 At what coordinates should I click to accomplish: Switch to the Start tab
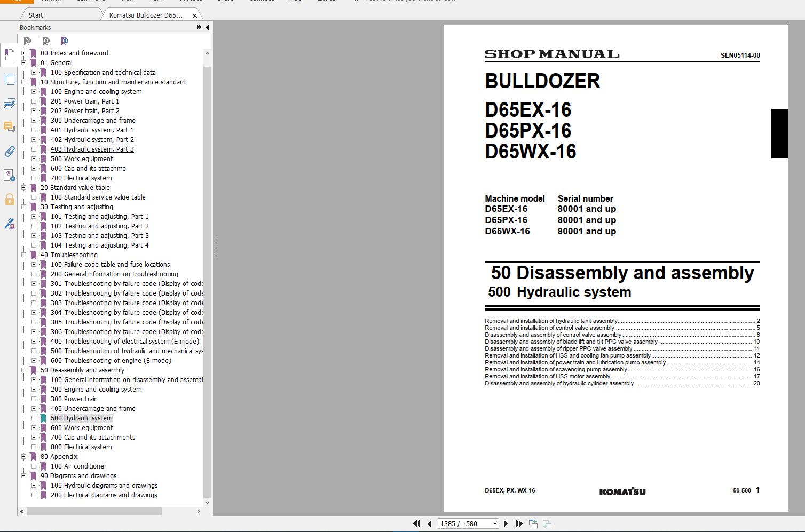pyautogui.click(x=36, y=15)
